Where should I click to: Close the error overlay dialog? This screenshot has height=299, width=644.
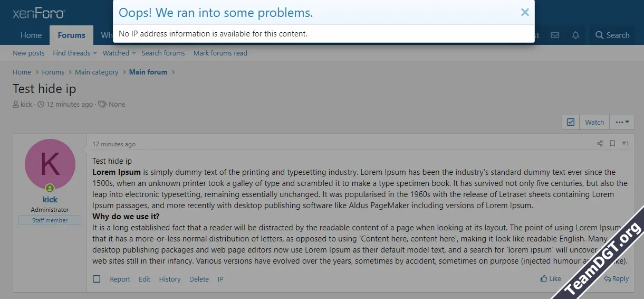(x=525, y=12)
